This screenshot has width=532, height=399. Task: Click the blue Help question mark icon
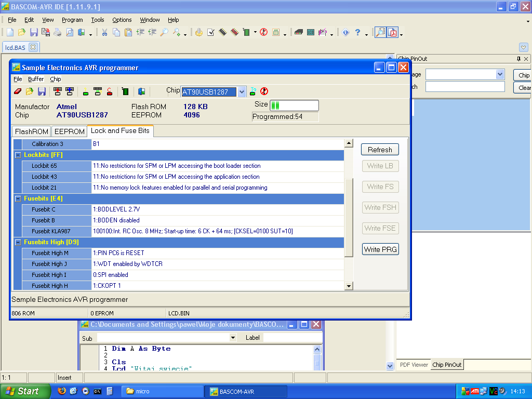[357, 32]
